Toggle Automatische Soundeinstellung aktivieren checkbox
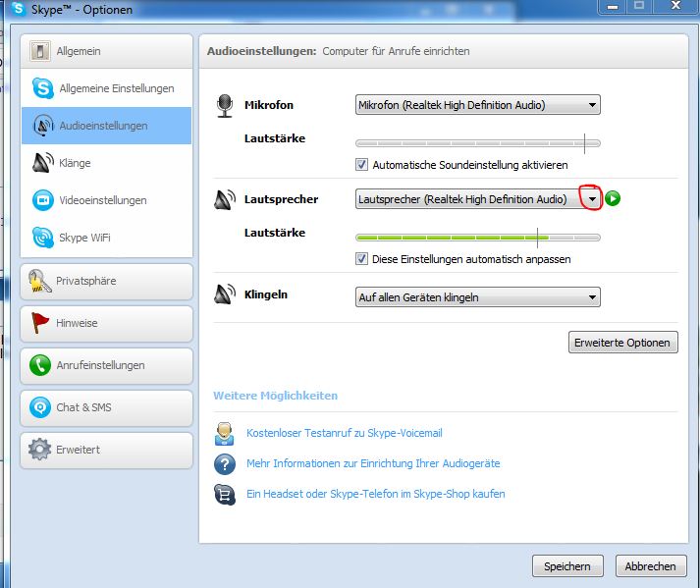Image resolution: width=700 pixels, height=588 pixels. coord(361,165)
